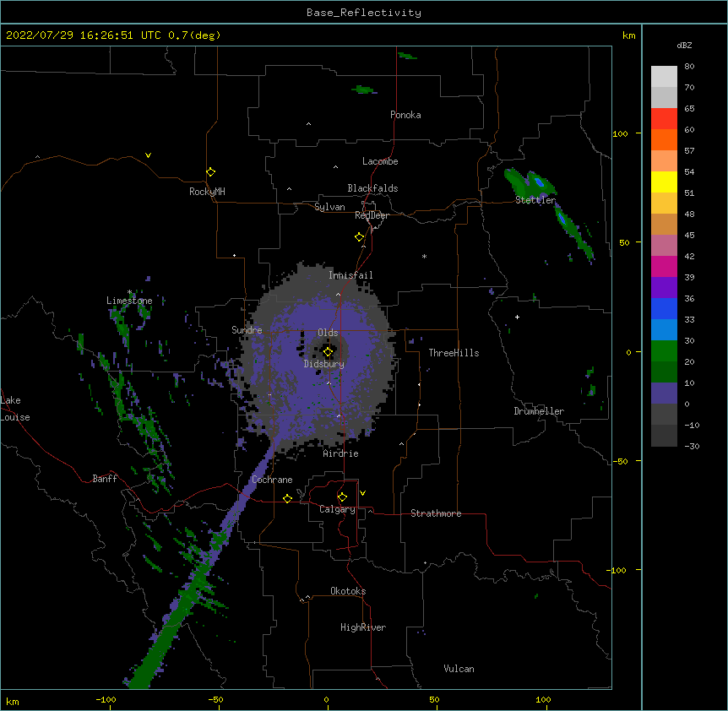Select the Banff label

pos(105,479)
